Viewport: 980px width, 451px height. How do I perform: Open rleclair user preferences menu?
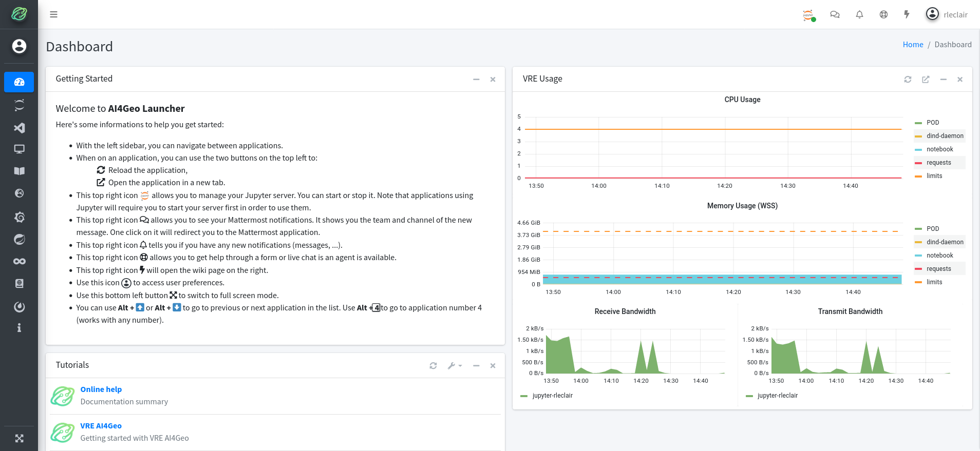tap(947, 14)
